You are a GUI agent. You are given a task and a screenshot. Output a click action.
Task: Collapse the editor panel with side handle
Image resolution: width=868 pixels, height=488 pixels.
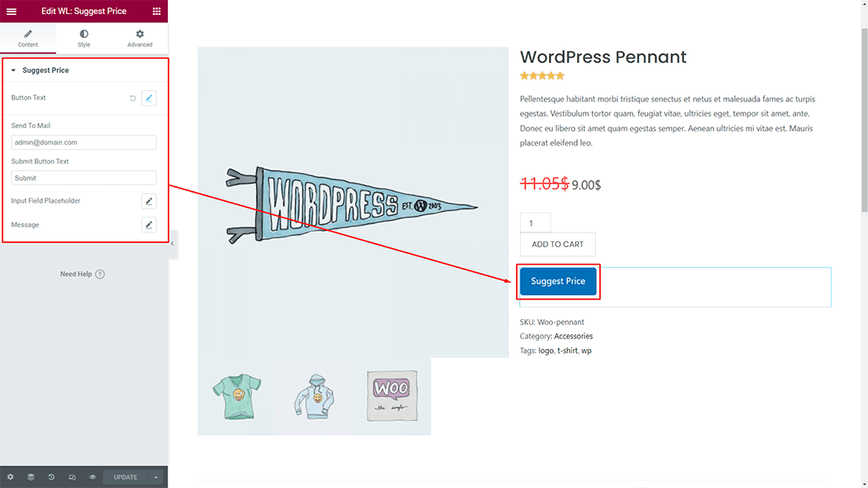[172, 244]
